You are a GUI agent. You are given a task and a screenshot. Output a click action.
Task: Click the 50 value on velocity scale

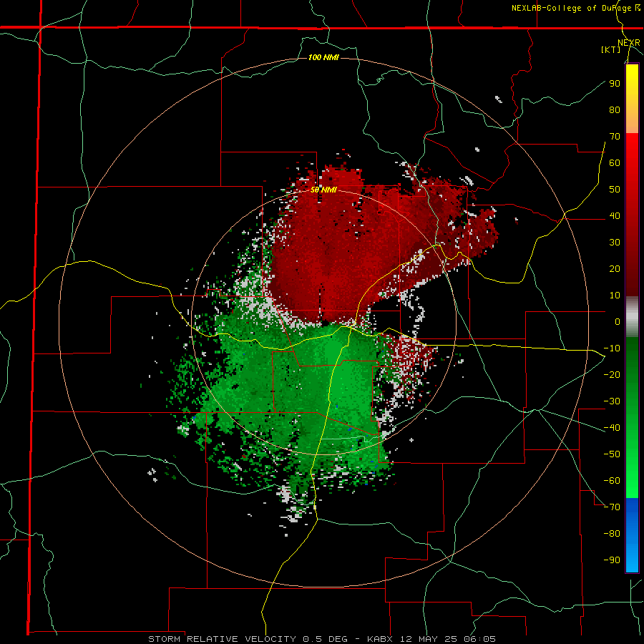[615, 190]
